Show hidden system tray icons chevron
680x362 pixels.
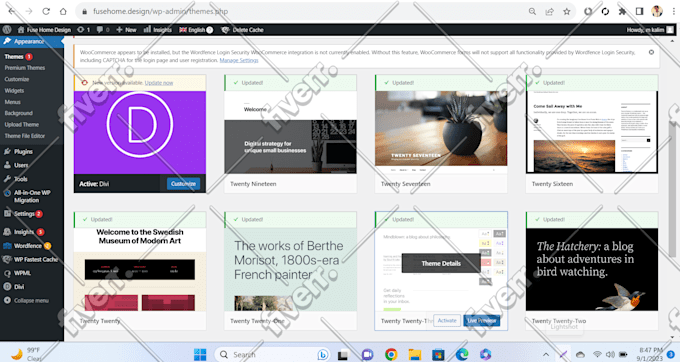click(x=546, y=354)
